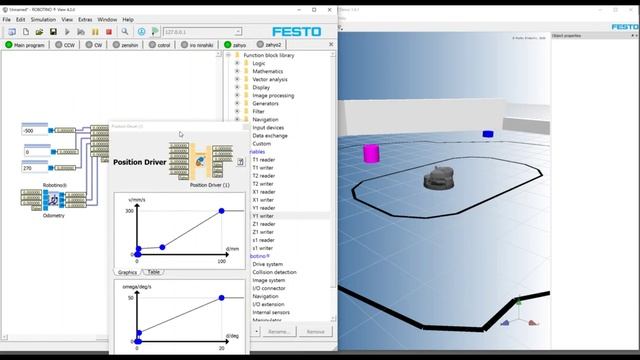Click the red stop toolbar icon

point(109,32)
